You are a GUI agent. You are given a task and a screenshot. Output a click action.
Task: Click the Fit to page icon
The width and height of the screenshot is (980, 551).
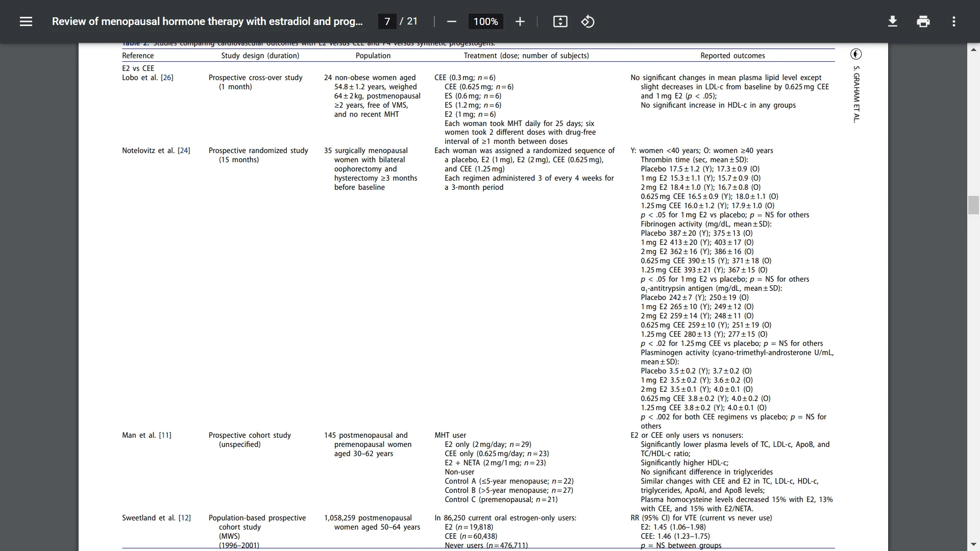click(560, 21)
